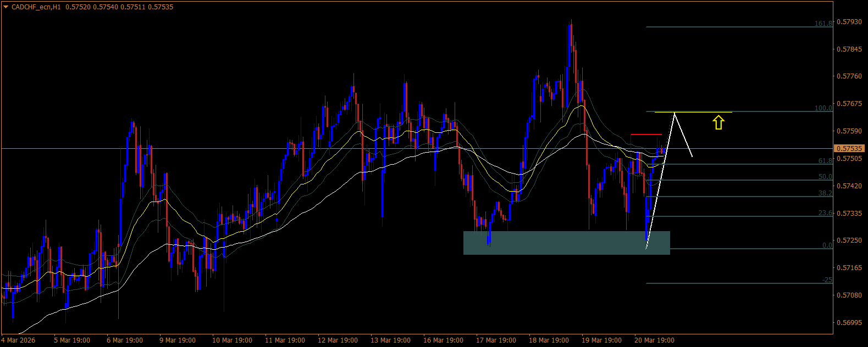Click the 10 Mar 19:00 time label
This screenshot has width=868, height=347.
232,340
